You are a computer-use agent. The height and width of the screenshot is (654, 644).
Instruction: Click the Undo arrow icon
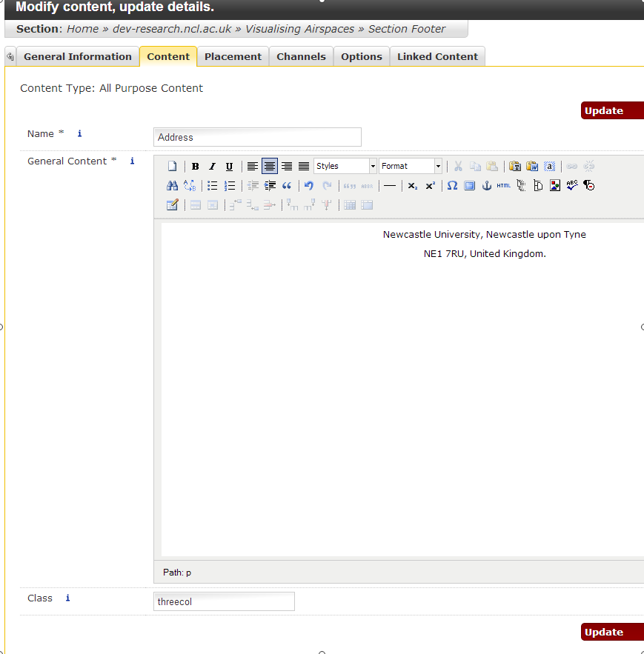(309, 186)
